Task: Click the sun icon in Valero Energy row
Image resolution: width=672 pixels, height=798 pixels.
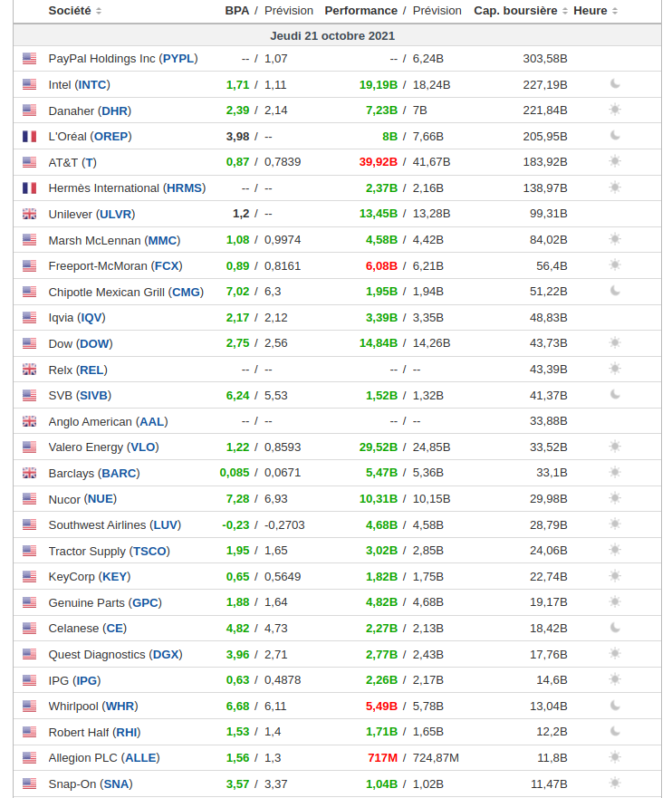Action: click(x=615, y=447)
